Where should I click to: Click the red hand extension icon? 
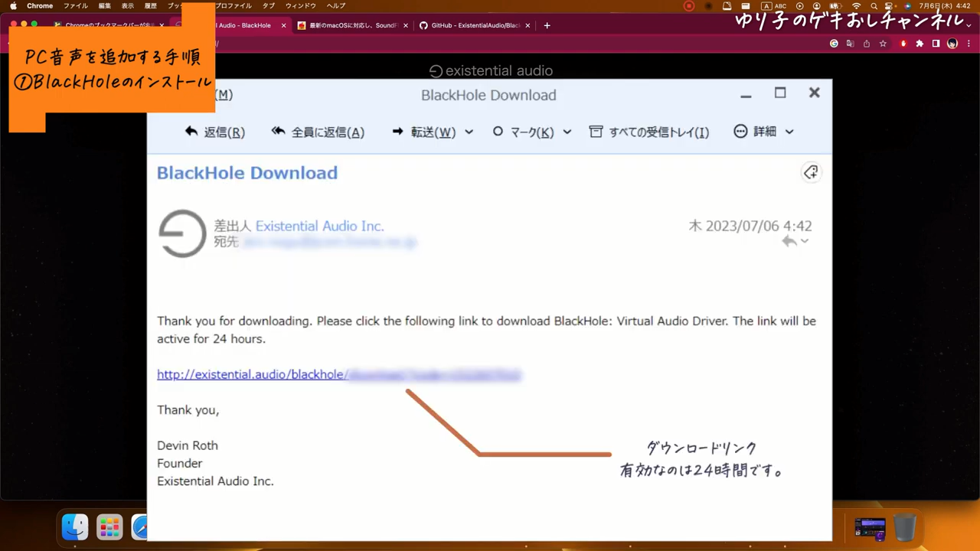tap(903, 44)
